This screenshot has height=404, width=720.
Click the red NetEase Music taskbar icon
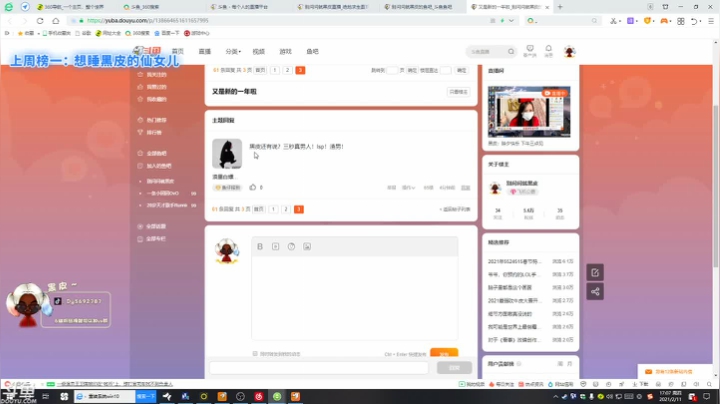[x=259, y=396]
